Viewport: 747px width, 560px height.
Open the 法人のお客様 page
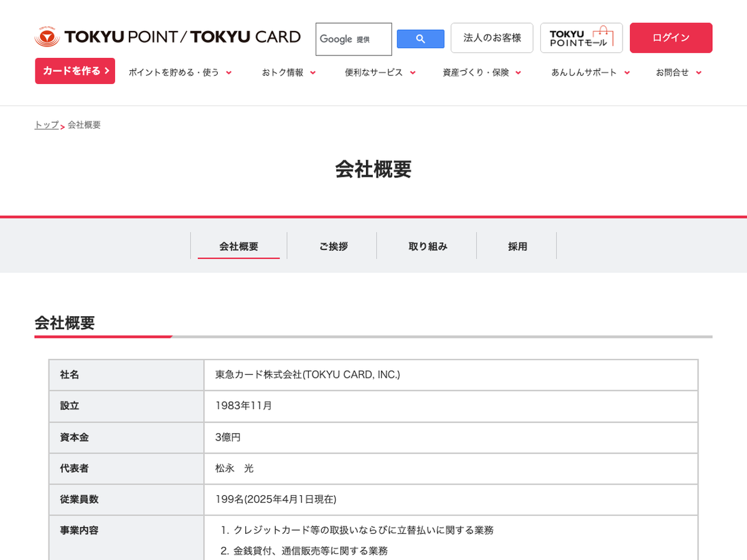pyautogui.click(x=492, y=38)
